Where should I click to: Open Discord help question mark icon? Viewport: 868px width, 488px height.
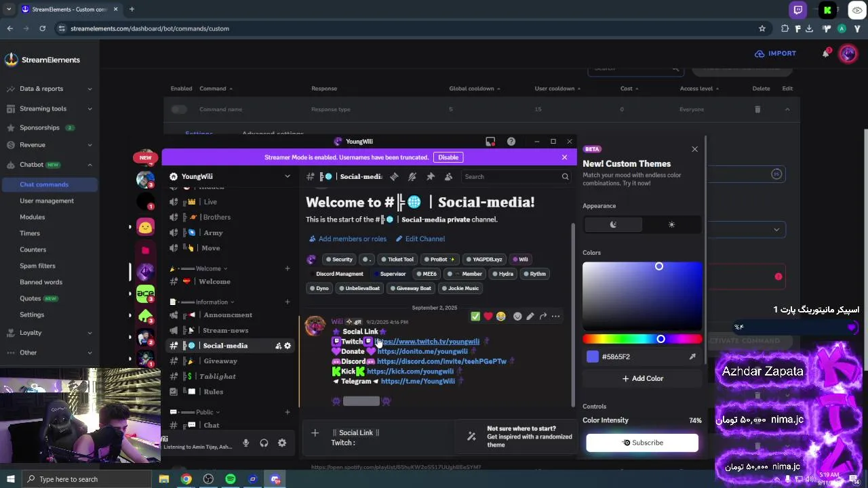click(511, 141)
